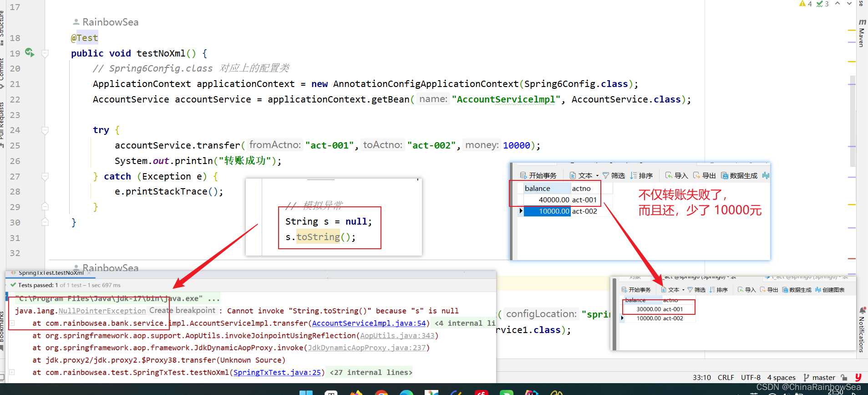
Task: Close the SpringTxTest.testNoXml run tab
Action: 89,273
